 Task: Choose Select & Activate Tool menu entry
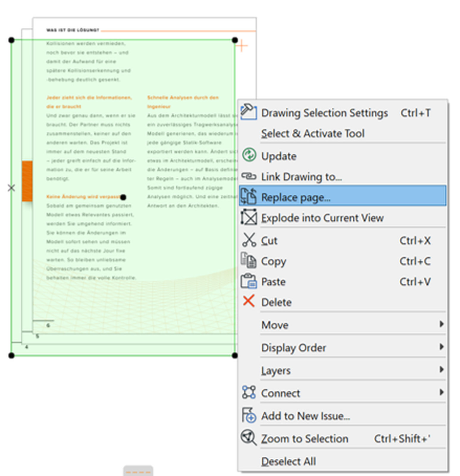click(313, 133)
